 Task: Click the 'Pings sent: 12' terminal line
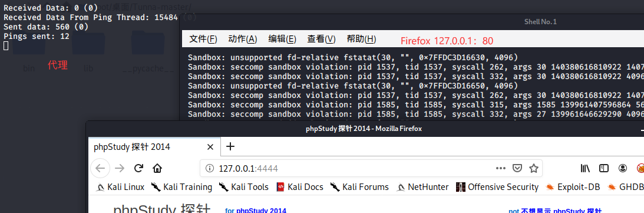coord(37,36)
